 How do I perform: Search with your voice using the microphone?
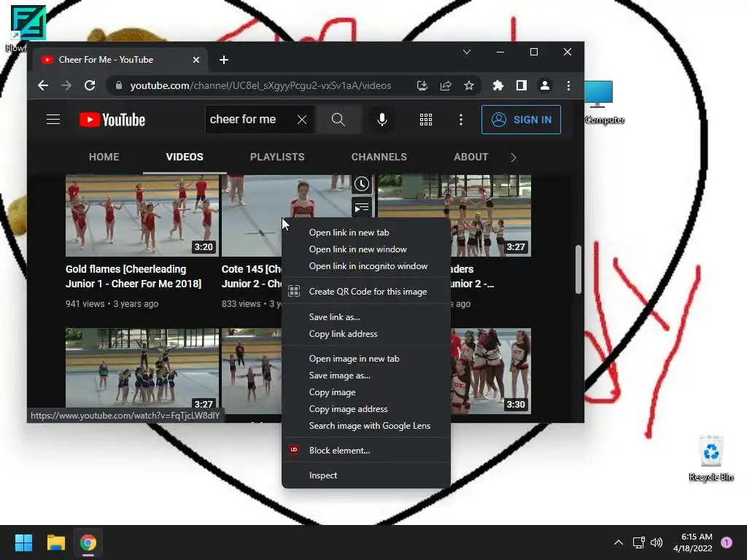(382, 120)
